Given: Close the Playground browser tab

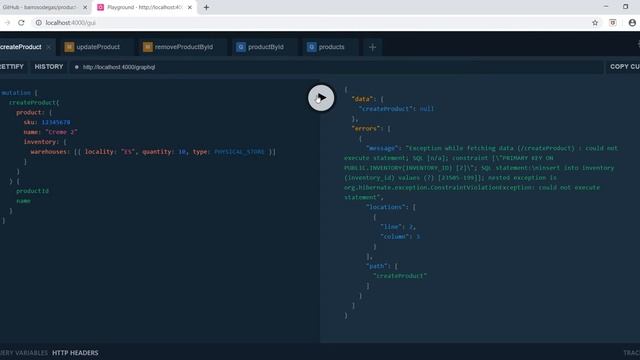Looking at the screenshot, I should (x=190, y=7).
